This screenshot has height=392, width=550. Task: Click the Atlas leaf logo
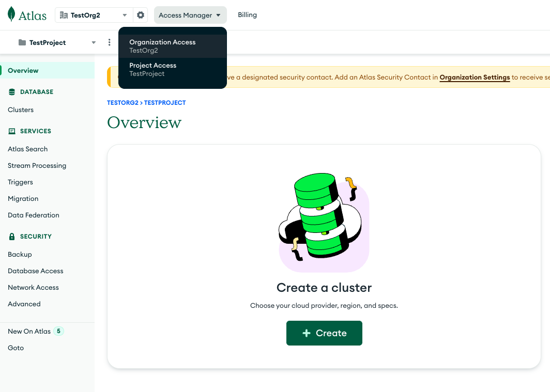(x=11, y=14)
